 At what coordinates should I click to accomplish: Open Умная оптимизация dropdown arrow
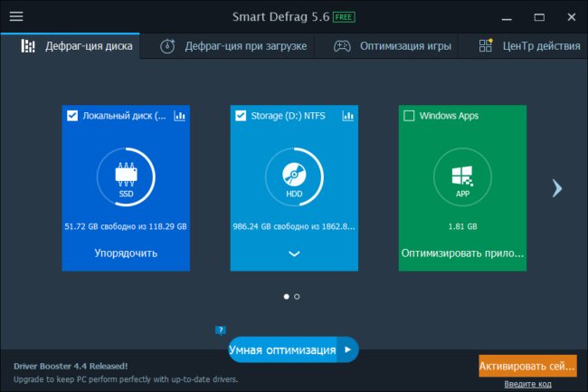point(346,349)
